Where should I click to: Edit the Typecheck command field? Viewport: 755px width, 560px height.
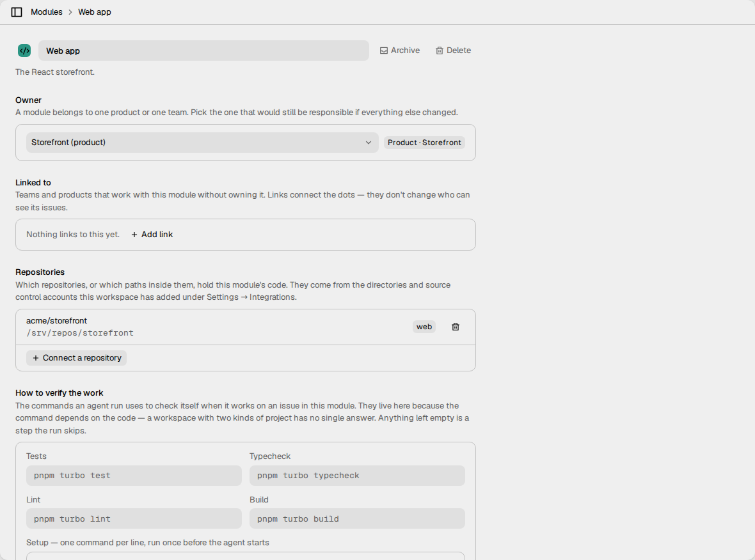tap(357, 476)
